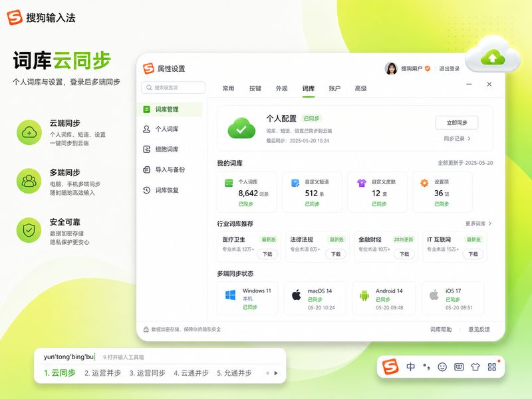Click the 搜索设置项 search field
This screenshot has width=532, height=399.
point(174,88)
